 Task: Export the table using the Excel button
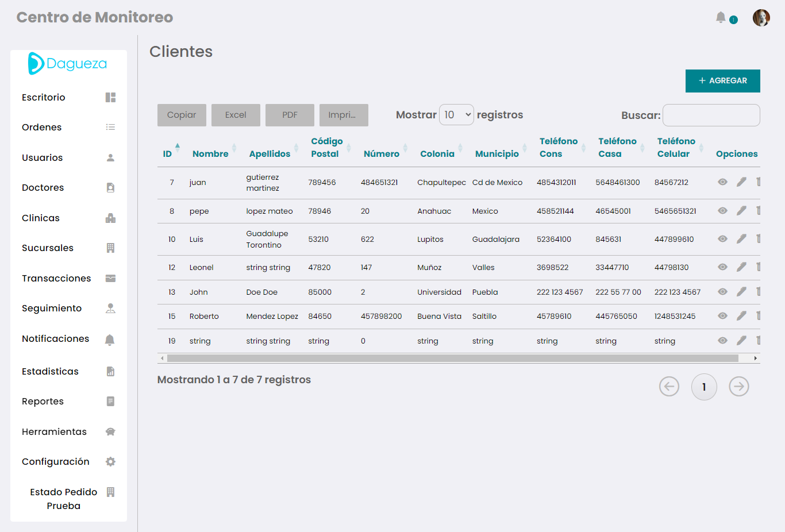[x=236, y=115]
